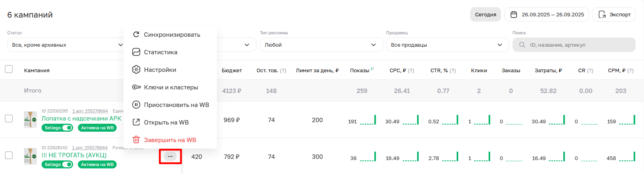Click the pause icon for WB campaign

(x=136, y=105)
